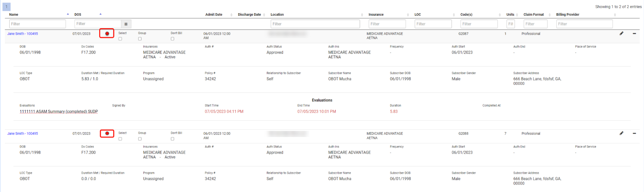Click red status dot in G2087 row

(x=107, y=33)
